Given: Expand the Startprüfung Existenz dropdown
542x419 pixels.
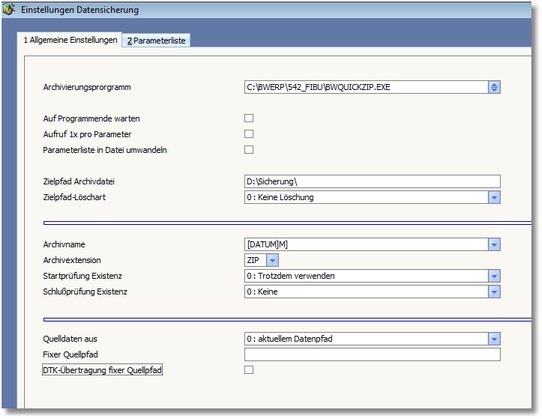Looking at the screenshot, I should point(494,276).
